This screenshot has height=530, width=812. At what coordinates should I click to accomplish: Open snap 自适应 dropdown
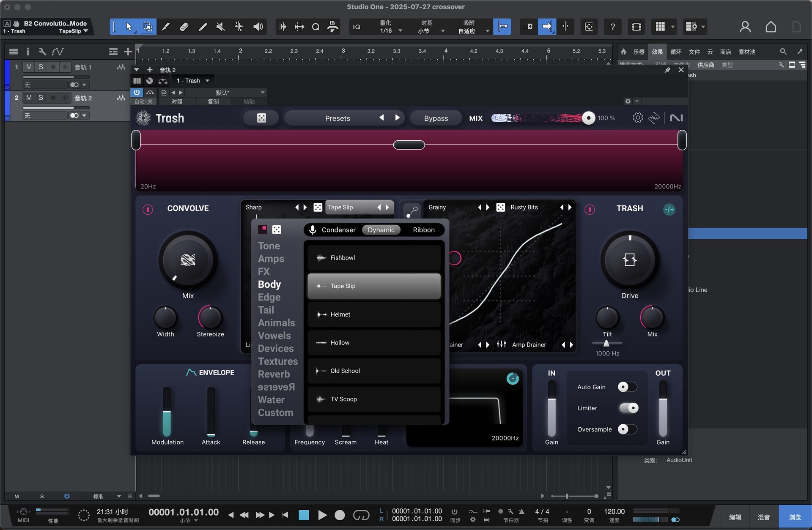point(487,31)
